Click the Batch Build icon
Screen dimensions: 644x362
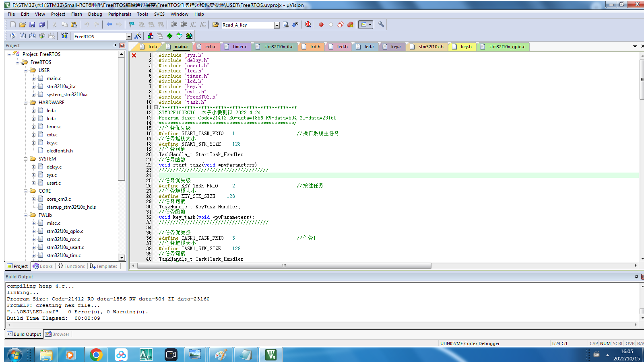point(42,36)
